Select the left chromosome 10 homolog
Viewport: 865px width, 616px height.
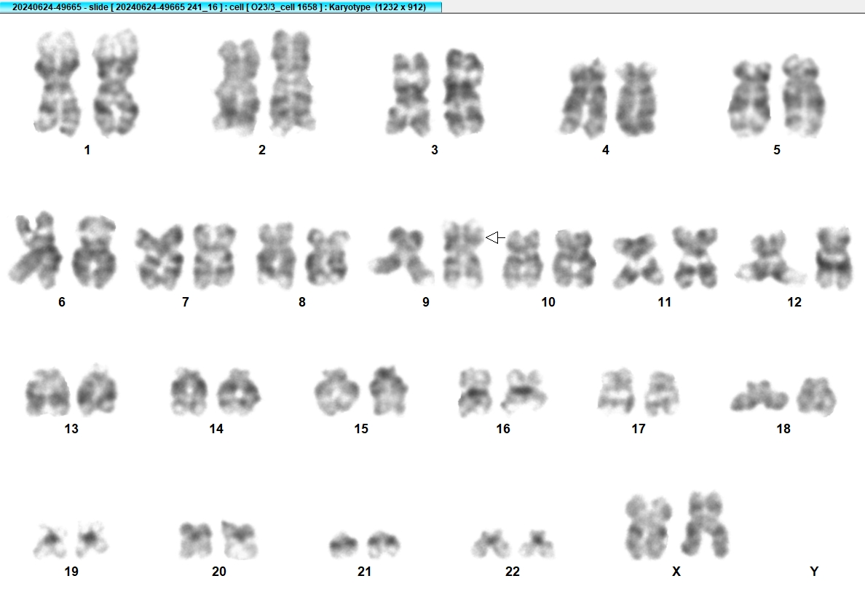click(522, 258)
